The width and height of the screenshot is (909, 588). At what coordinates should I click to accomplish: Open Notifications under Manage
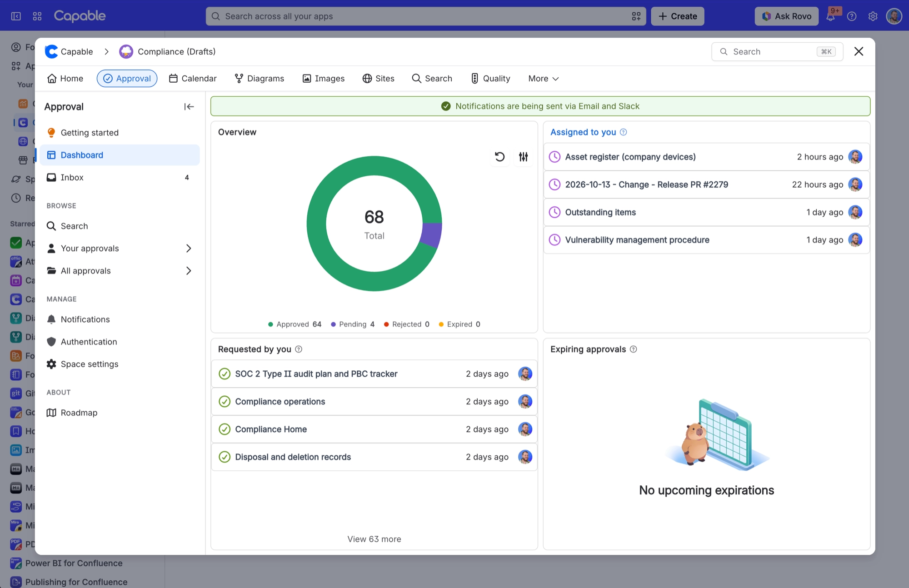point(120,319)
